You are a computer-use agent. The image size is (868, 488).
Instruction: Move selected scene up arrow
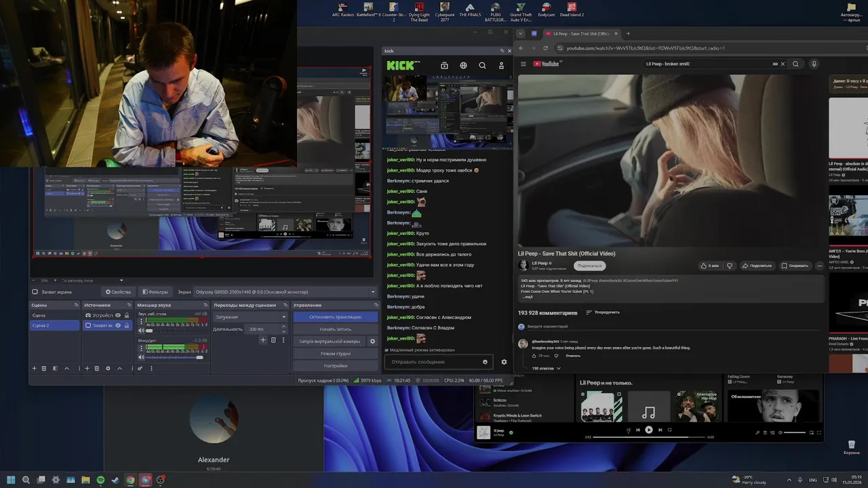[66, 369]
